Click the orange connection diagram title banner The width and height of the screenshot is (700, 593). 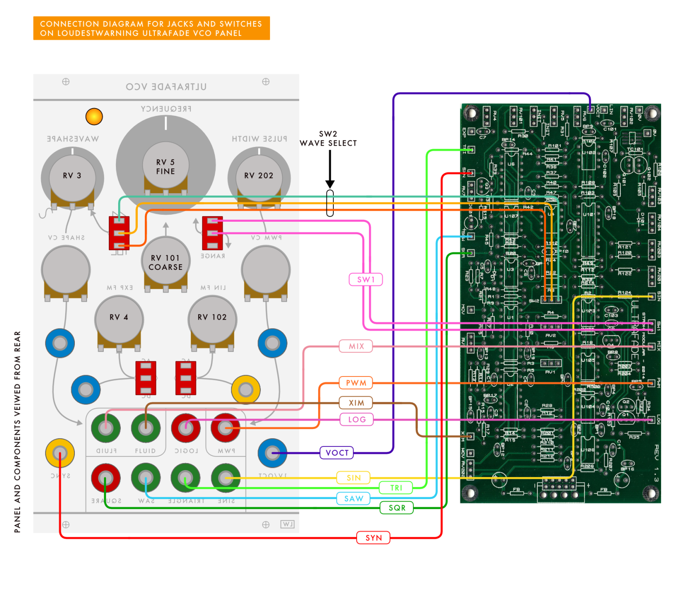click(151, 28)
